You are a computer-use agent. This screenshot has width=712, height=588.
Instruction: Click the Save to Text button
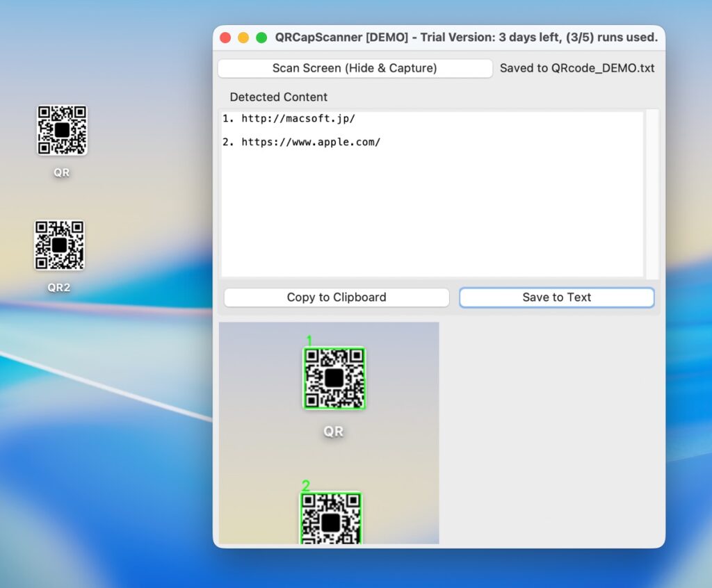tap(556, 297)
